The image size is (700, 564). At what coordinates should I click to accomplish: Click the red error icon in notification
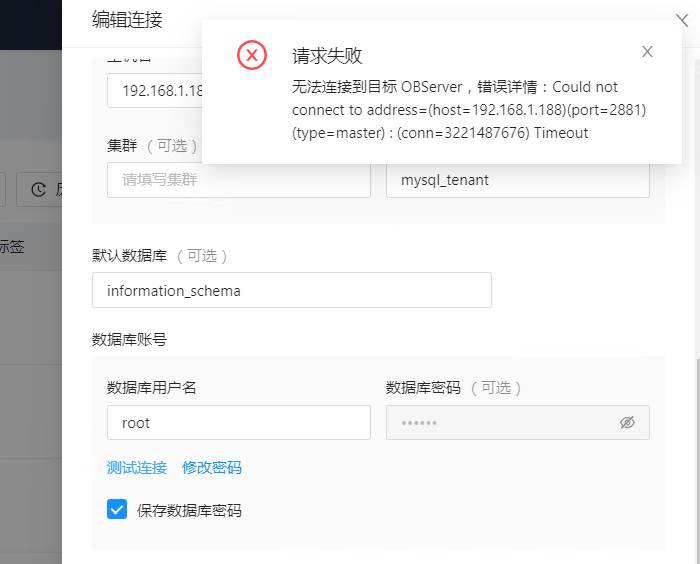(x=252, y=55)
